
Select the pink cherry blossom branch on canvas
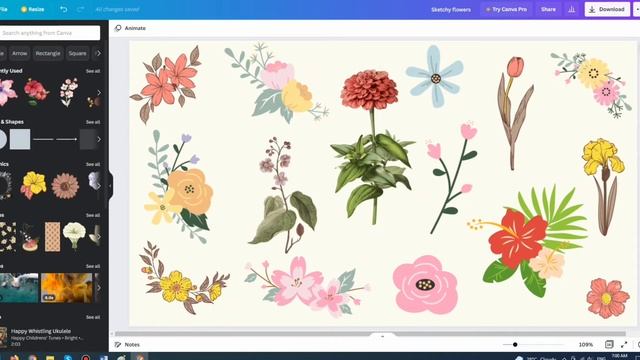coord(307,287)
